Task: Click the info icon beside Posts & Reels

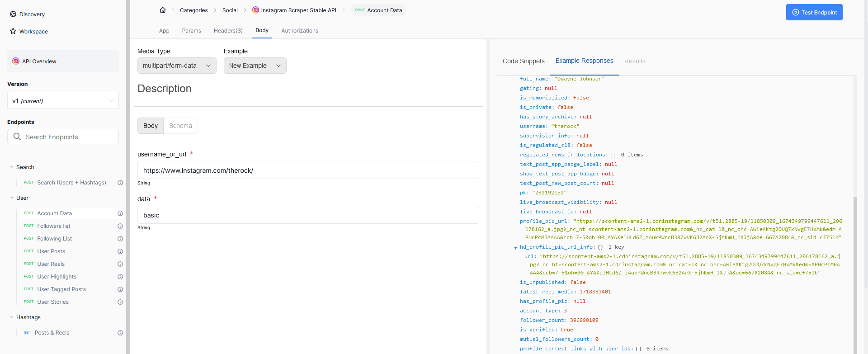Action: [x=120, y=333]
